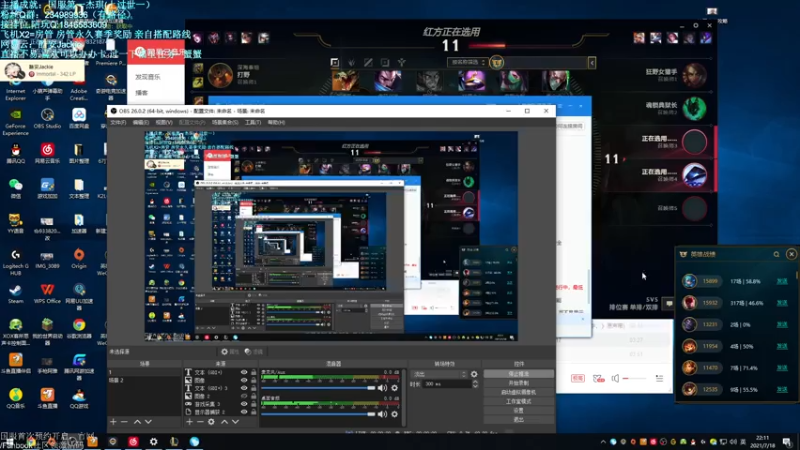Open source properties gear under sources list
800x450 pixels.
[x=211, y=422]
